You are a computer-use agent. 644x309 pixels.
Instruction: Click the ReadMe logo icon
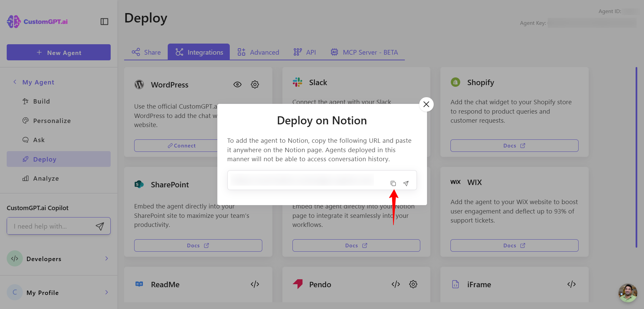point(139,284)
